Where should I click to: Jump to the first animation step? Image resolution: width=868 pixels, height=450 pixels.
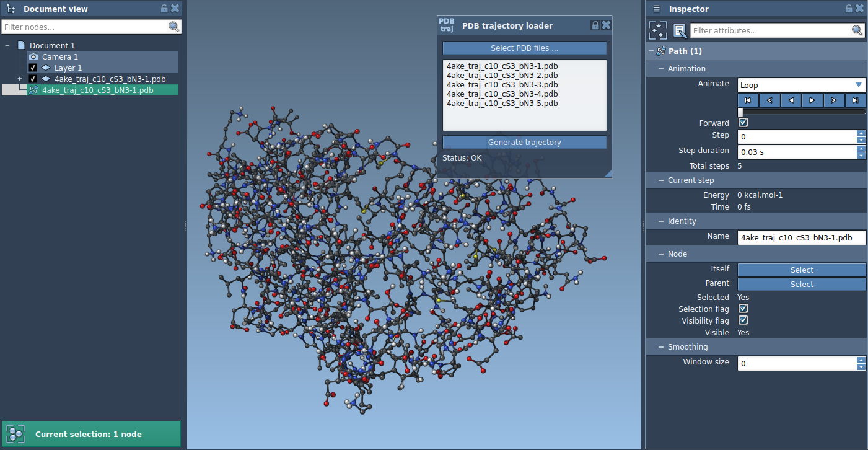[x=748, y=100]
